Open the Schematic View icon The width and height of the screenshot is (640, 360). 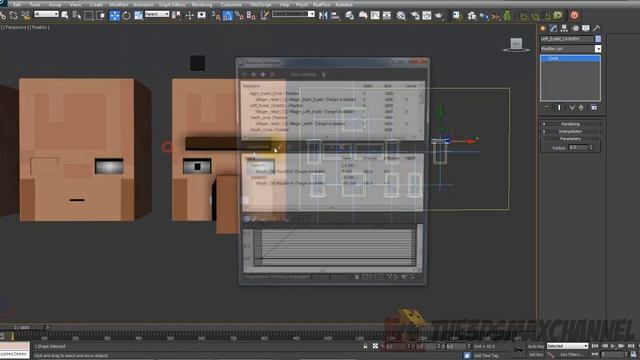click(387, 16)
